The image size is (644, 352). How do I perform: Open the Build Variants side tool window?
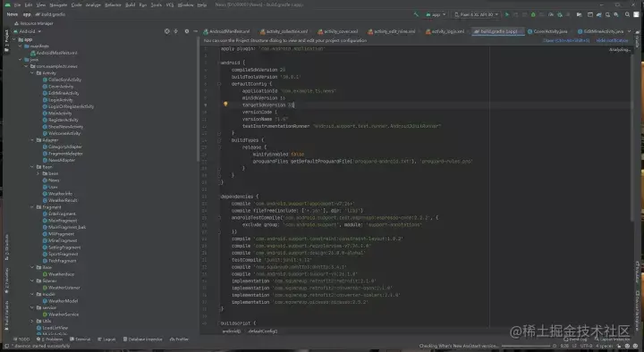pyautogui.click(x=6, y=316)
